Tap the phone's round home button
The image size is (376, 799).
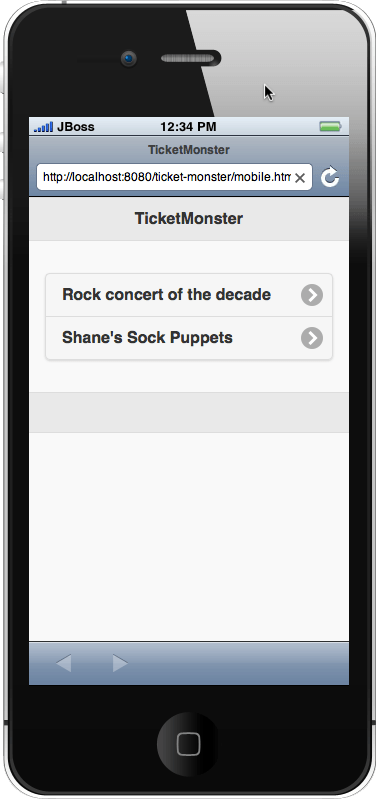pyautogui.click(x=189, y=744)
